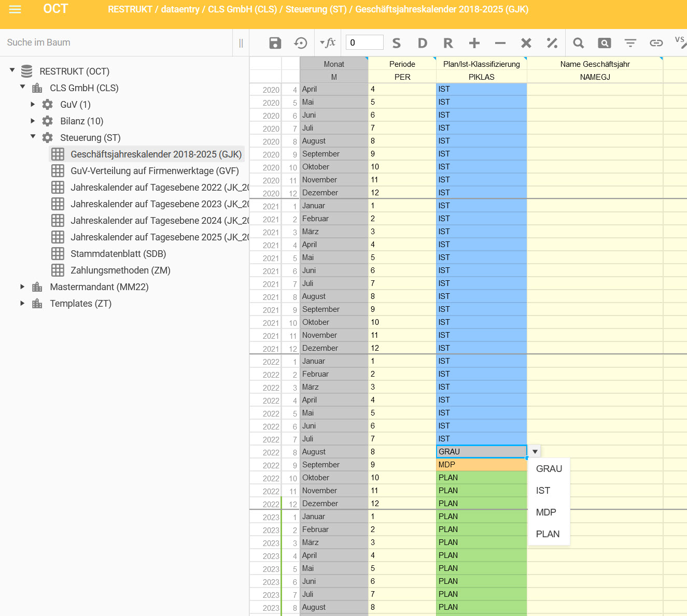The width and height of the screenshot is (687, 616).
Task: Open Zahlungsmethoden (ZM) table
Action: pyautogui.click(x=120, y=270)
